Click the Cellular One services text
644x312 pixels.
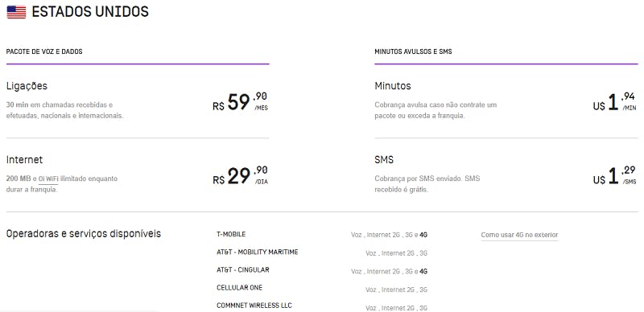396,289
